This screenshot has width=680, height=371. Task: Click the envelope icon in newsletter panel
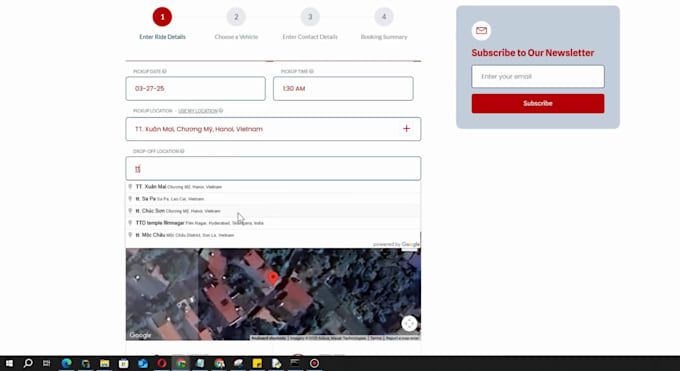pyautogui.click(x=481, y=30)
